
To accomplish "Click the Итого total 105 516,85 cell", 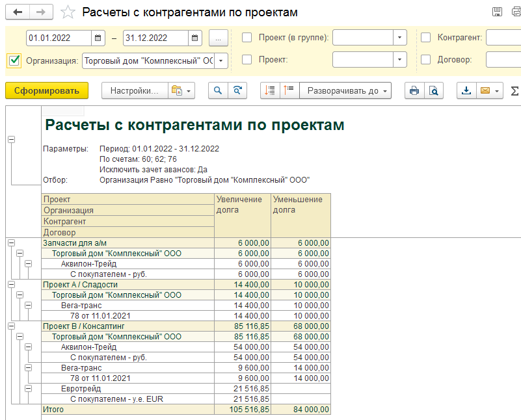I will pos(243,410).
